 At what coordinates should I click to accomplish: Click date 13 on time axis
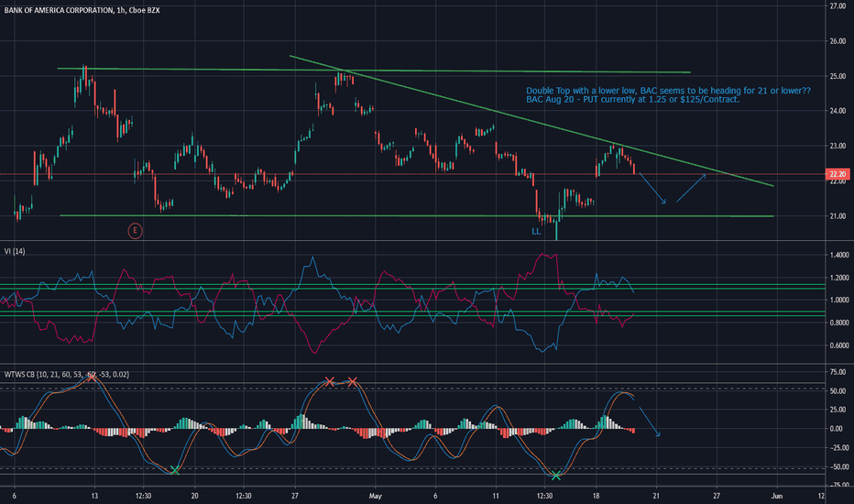click(x=94, y=497)
